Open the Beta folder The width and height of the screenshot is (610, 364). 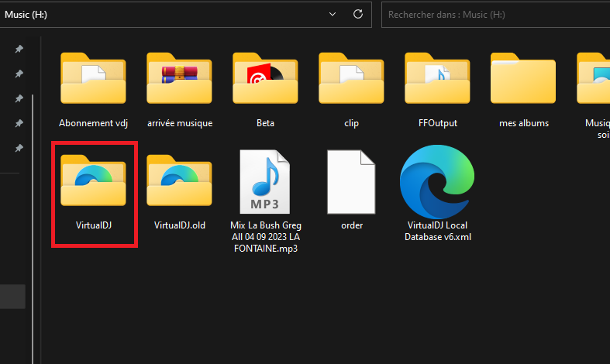click(265, 78)
